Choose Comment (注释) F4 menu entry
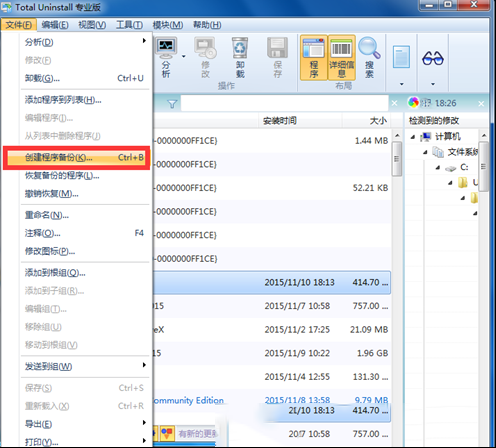This screenshot has height=448, width=496. coord(85,233)
